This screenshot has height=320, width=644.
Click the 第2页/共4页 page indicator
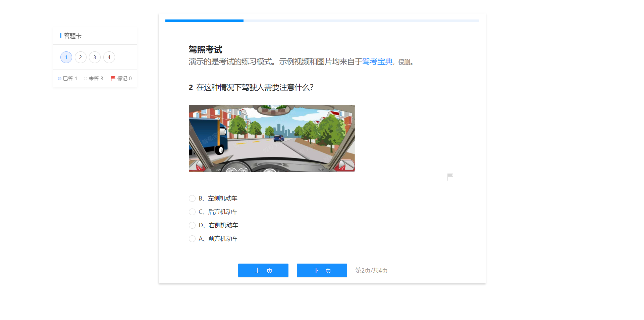pos(372,270)
